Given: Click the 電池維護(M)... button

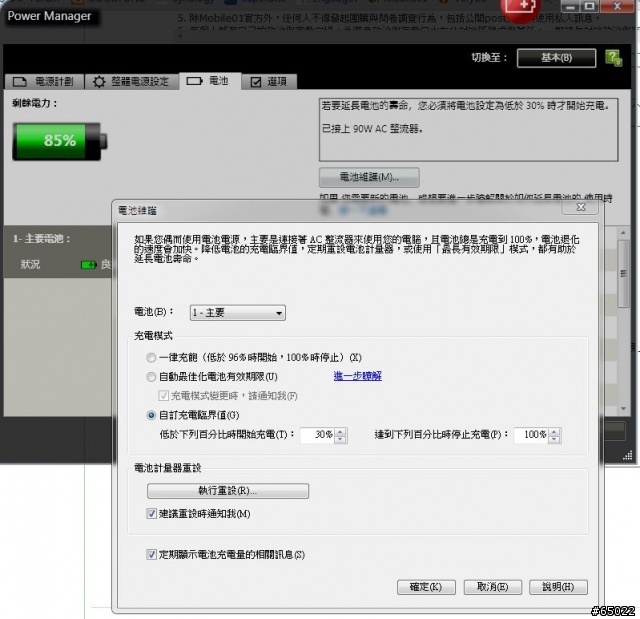Looking at the screenshot, I should (x=369, y=177).
